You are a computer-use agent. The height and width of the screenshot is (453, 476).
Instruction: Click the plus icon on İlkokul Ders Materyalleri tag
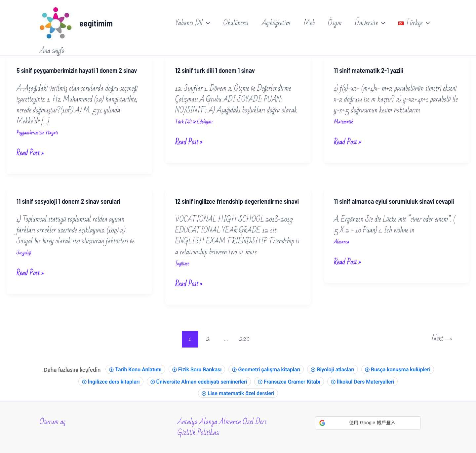pos(333,382)
